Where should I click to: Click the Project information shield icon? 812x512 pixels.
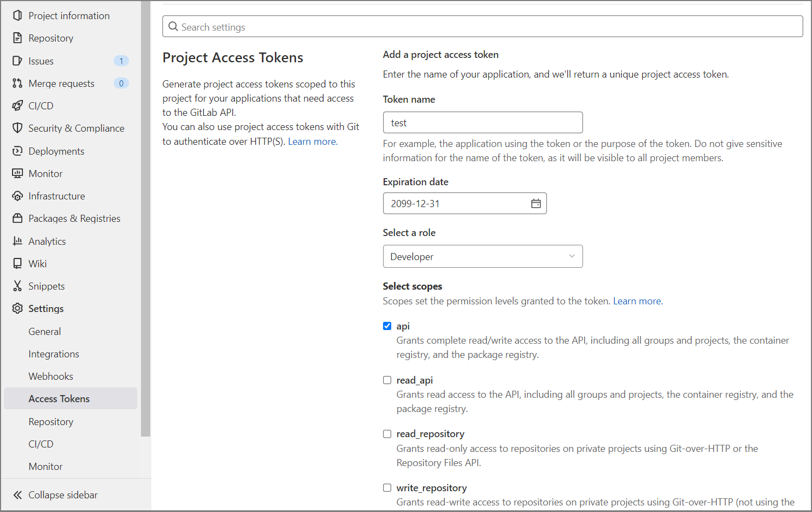coord(17,16)
